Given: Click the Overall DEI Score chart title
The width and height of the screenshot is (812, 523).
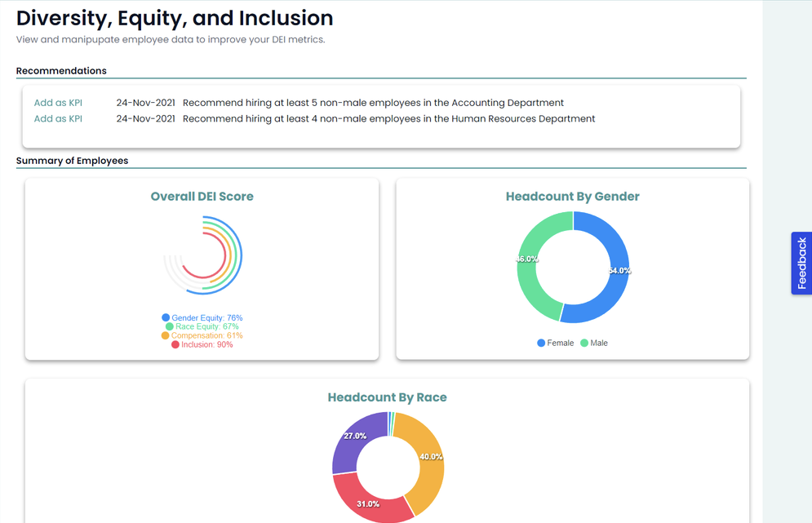Looking at the screenshot, I should pos(202,197).
